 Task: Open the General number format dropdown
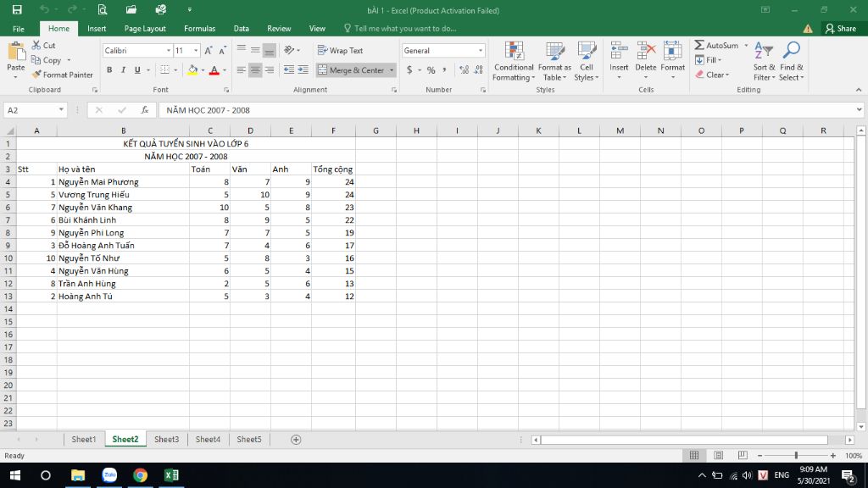coord(480,50)
